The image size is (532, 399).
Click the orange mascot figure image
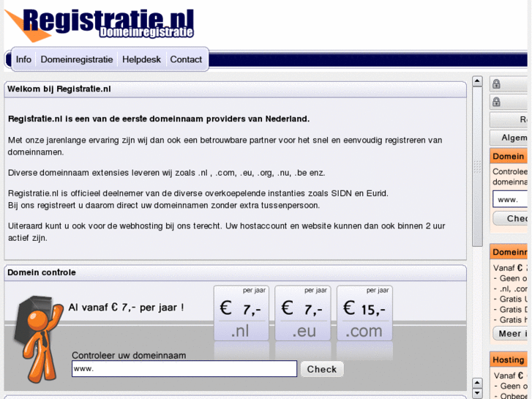click(x=39, y=340)
